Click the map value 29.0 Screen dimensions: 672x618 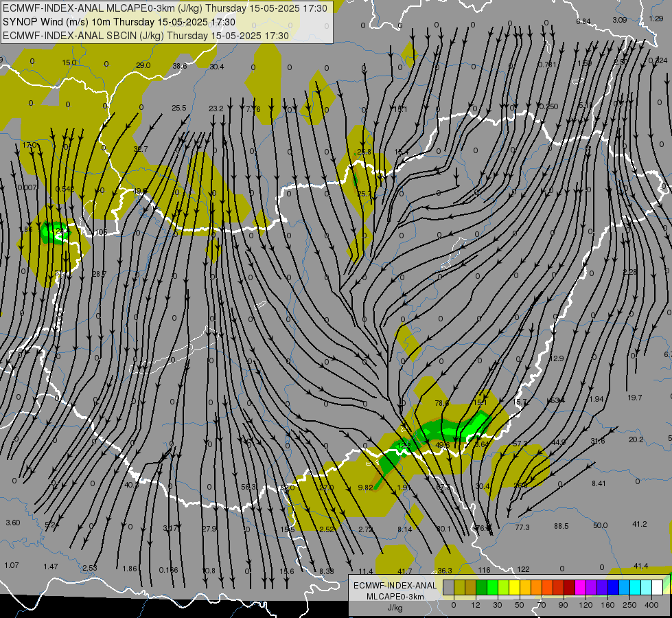[x=143, y=65]
